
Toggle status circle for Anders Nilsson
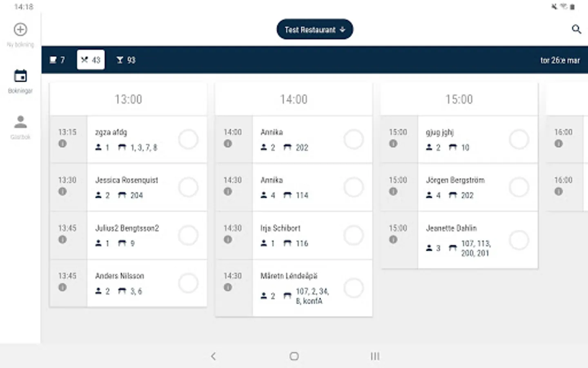click(x=188, y=283)
